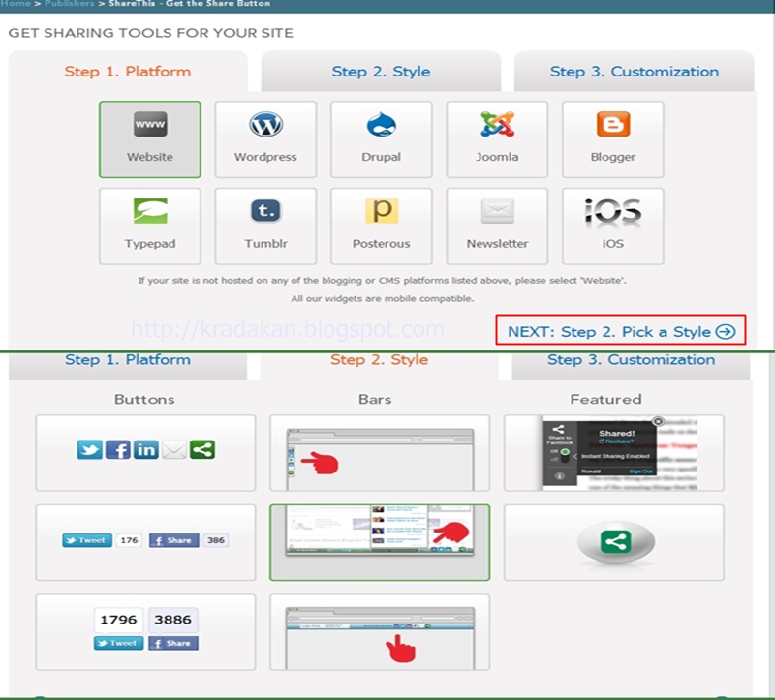This screenshot has width=775, height=700.
Task: Click the green ShareThis icon in buttons row
Action: [202, 449]
